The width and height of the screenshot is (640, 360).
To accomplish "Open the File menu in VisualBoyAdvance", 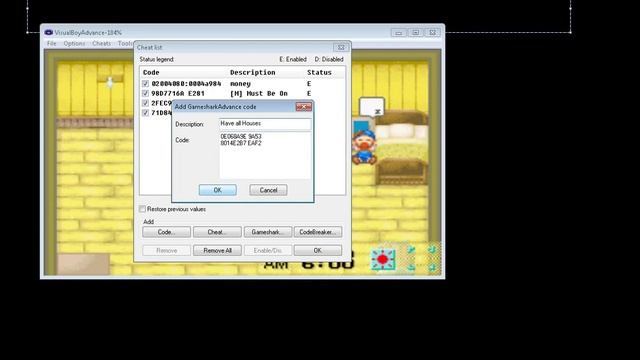I will coord(51,43).
